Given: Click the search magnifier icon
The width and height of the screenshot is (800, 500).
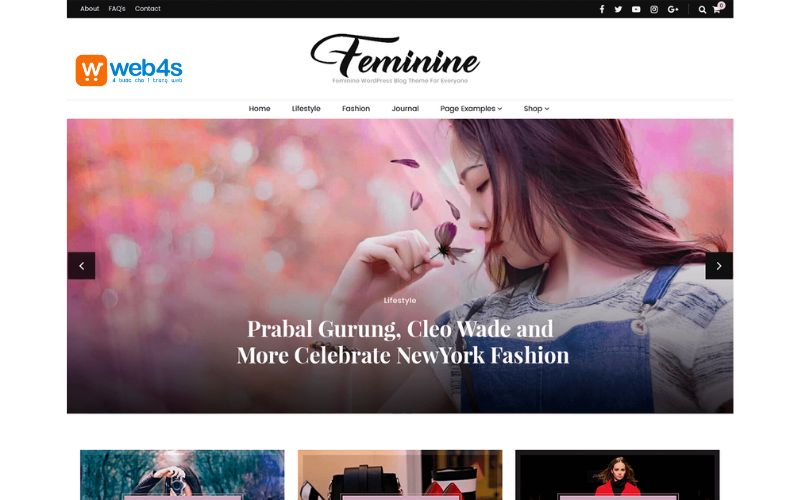Looking at the screenshot, I should (x=703, y=9).
